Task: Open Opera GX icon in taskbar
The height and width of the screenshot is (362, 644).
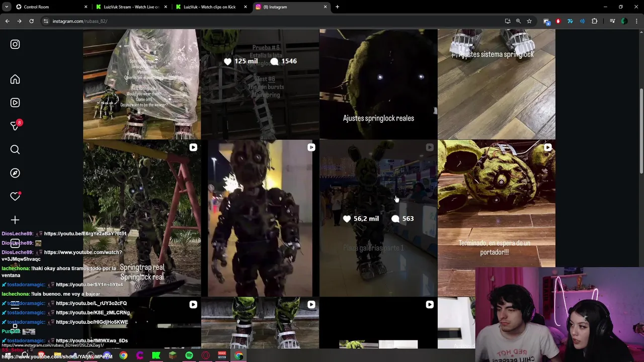Action: (205, 355)
